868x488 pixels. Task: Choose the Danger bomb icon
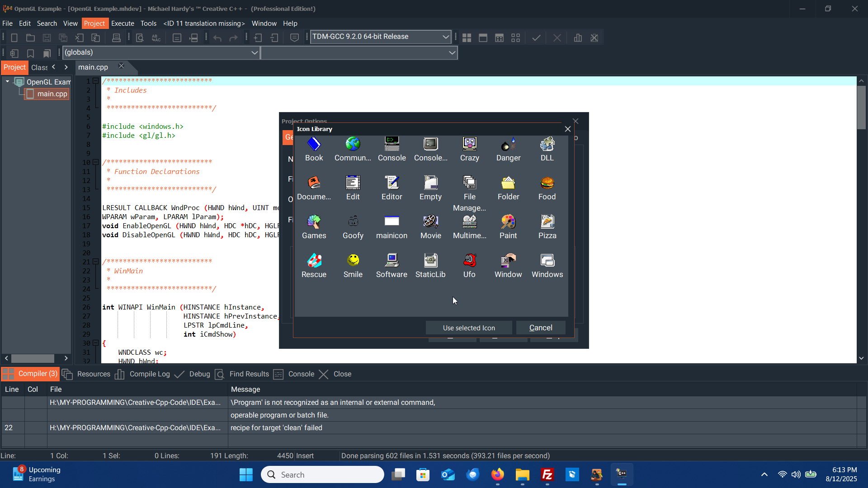[508, 145]
